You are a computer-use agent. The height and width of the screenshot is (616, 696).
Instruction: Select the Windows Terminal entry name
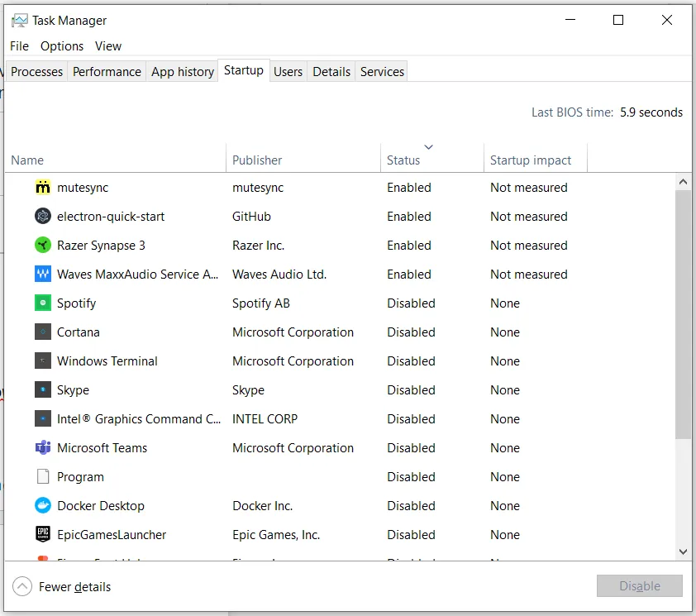pyautogui.click(x=107, y=361)
